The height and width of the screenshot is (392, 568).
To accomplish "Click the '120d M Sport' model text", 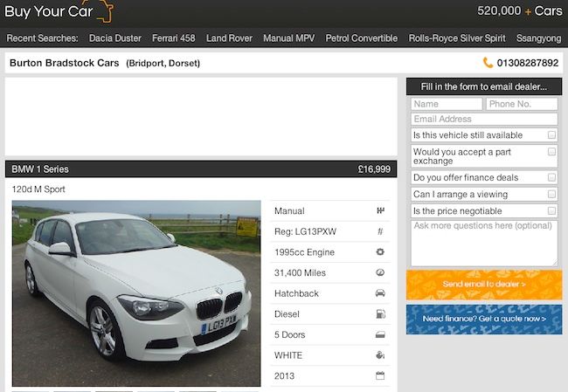I will pyautogui.click(x=38, y=189).
